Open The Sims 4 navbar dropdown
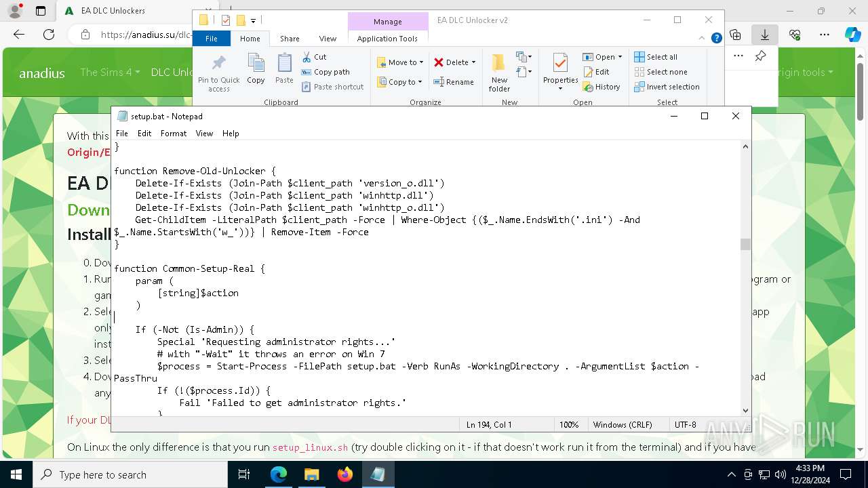Screen dimensions: 868x488 [110, 72]
